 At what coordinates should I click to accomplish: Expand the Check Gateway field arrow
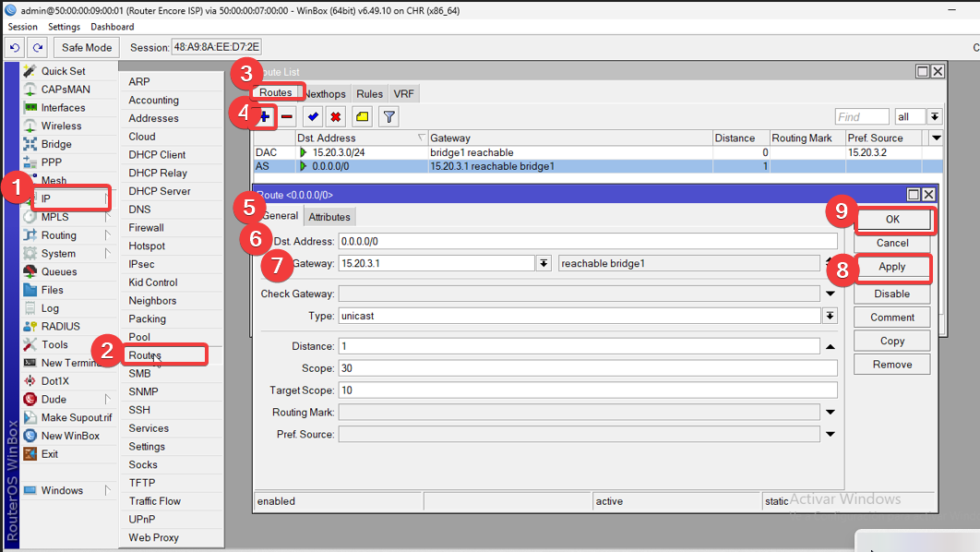click(830, 294)
